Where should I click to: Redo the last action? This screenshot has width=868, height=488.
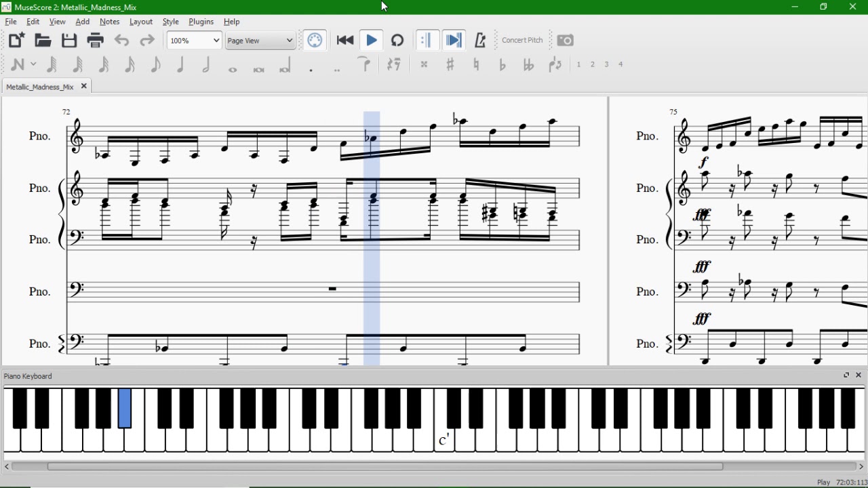(147, 41)
